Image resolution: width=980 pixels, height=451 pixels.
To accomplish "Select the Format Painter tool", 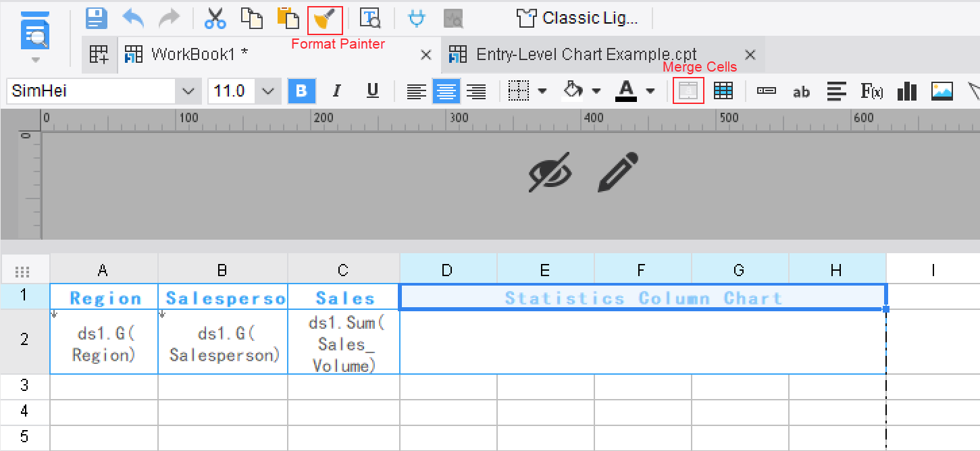I will 324,19.
